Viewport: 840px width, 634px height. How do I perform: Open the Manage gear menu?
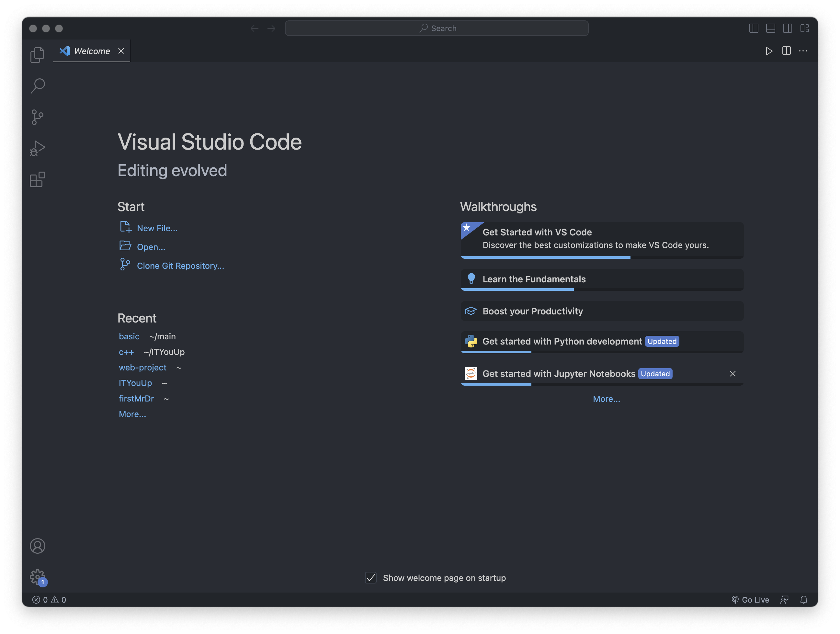37,577
